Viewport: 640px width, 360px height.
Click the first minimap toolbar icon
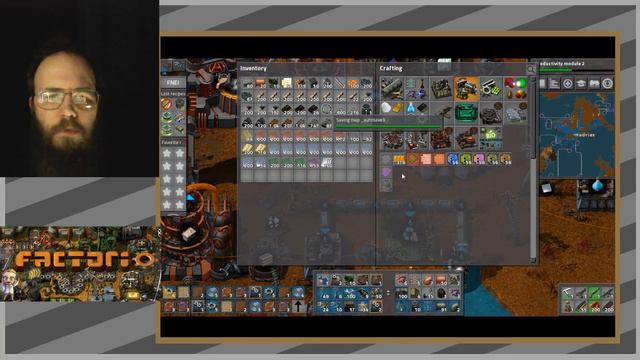coord(542,83)
